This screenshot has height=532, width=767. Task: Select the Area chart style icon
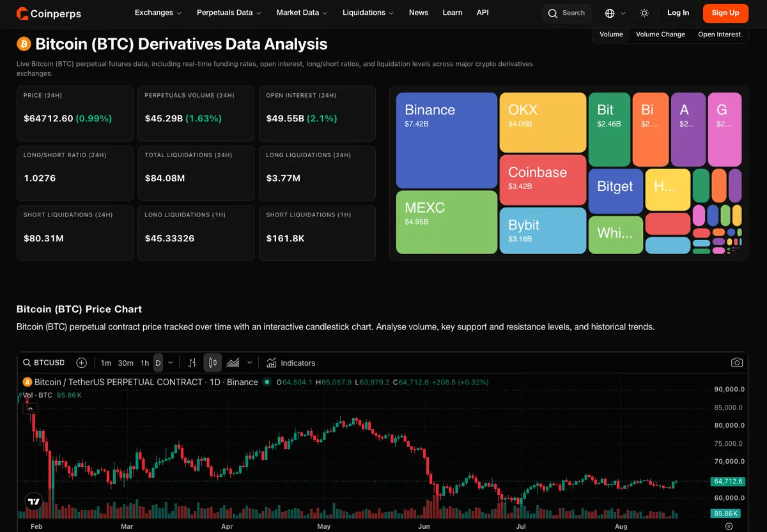point(233,363)
